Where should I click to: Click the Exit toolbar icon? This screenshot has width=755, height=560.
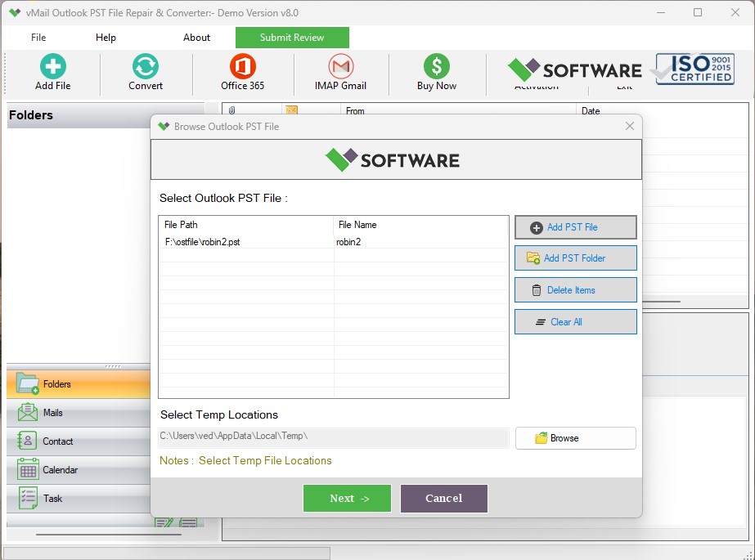tap(624, 78)
